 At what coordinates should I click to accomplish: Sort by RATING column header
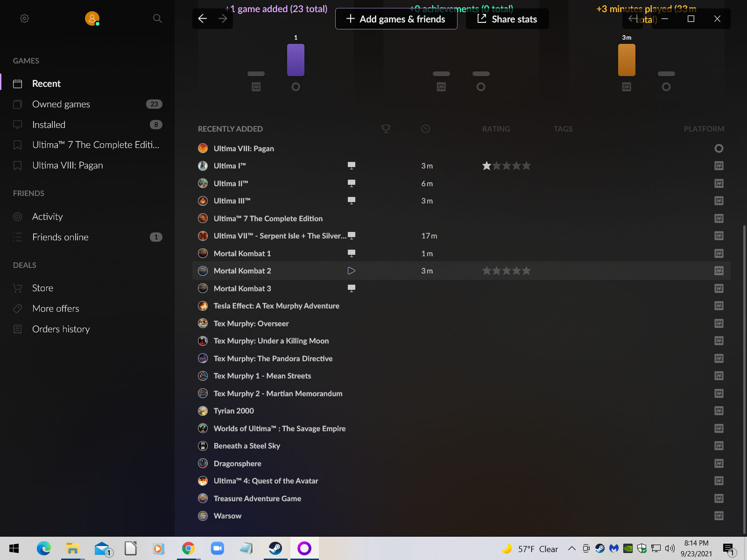click(x=496, y=129)
